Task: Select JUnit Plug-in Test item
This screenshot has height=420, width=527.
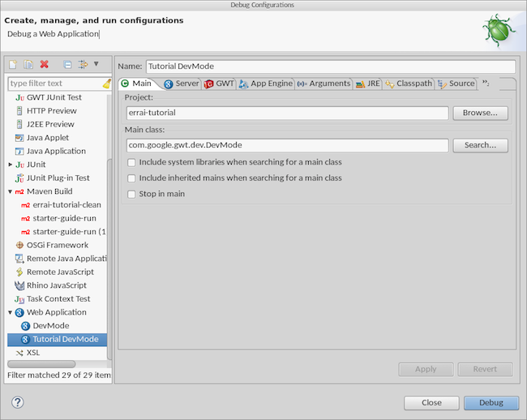Action: coord(57,178)
